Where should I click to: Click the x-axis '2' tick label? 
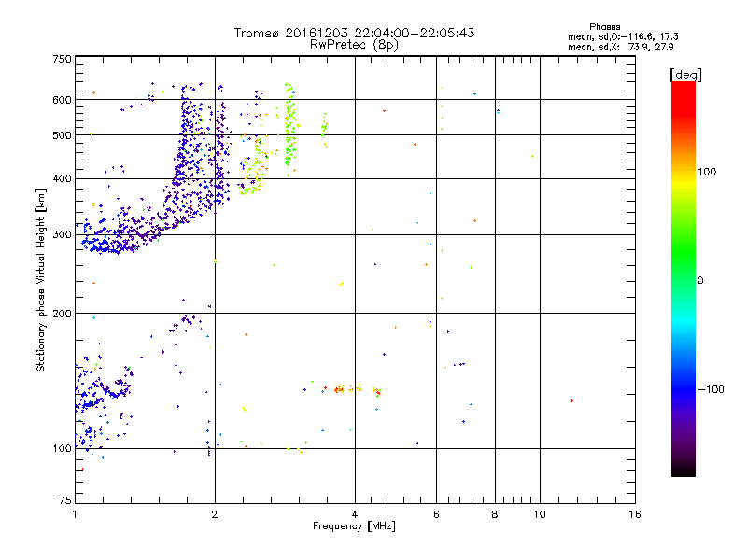[215, 514]
